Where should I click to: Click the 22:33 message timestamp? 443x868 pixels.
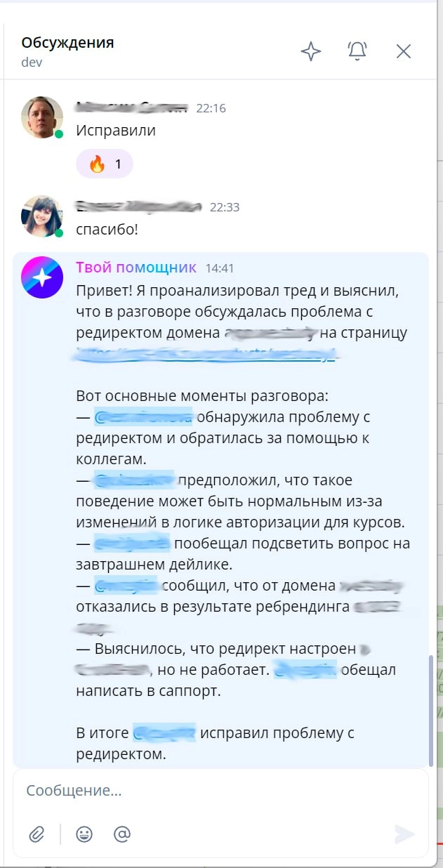[225, 207]
